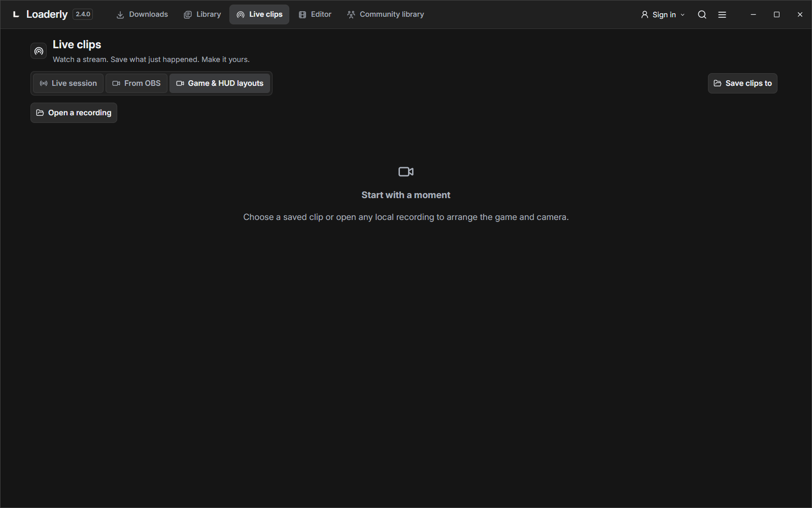Click the Loaderly logo icon

pyautogui.click(x=16, y=14)
